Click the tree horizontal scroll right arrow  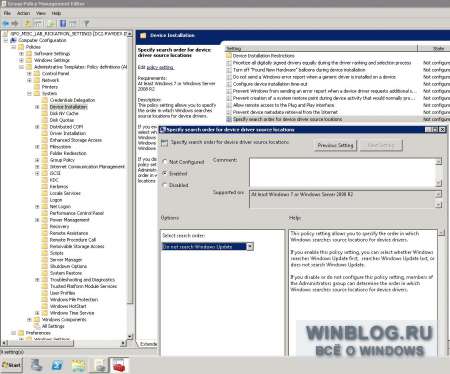(x=123, y=343)
